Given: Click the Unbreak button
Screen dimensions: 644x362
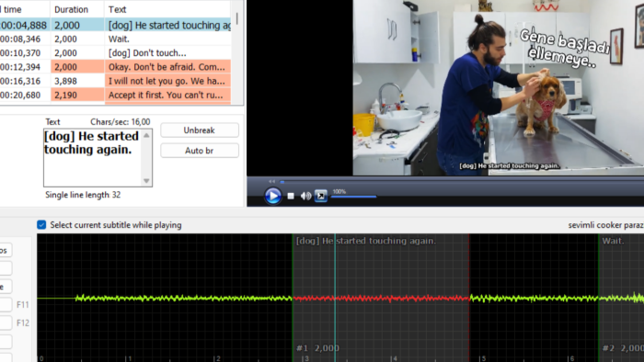Looking at the screenshot, I should tap(200, 130).
